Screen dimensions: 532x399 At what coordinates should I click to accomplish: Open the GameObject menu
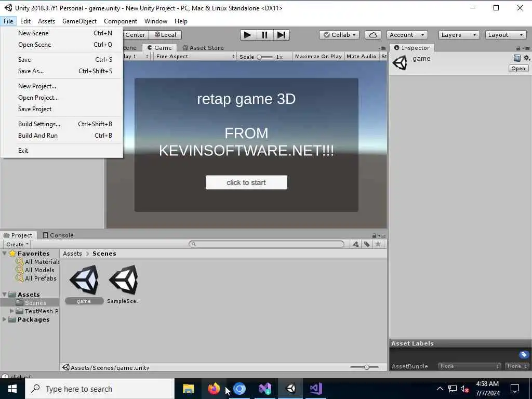[x=79, y=21]
